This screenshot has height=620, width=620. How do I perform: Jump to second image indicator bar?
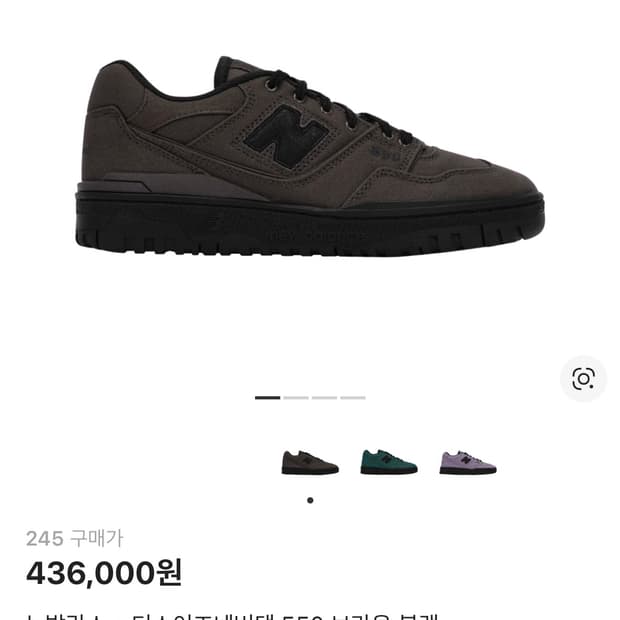coord(296,398)
